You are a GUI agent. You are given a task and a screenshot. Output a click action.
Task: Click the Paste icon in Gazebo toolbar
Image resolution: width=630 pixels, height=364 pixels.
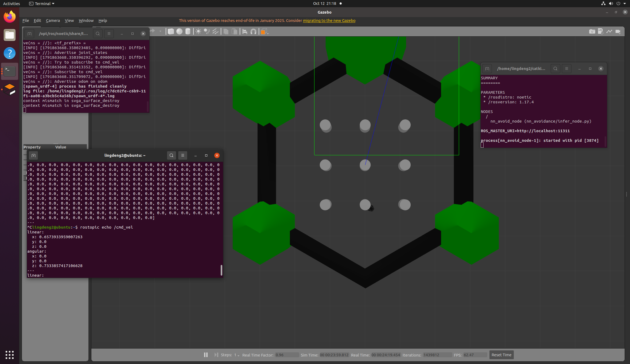pos(234,32)
